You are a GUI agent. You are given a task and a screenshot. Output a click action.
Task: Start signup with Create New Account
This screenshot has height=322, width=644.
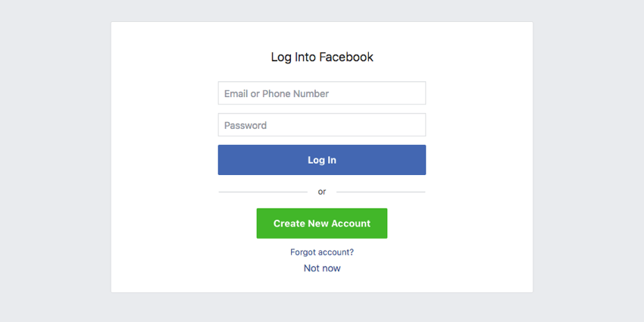[x=321, y=224]
